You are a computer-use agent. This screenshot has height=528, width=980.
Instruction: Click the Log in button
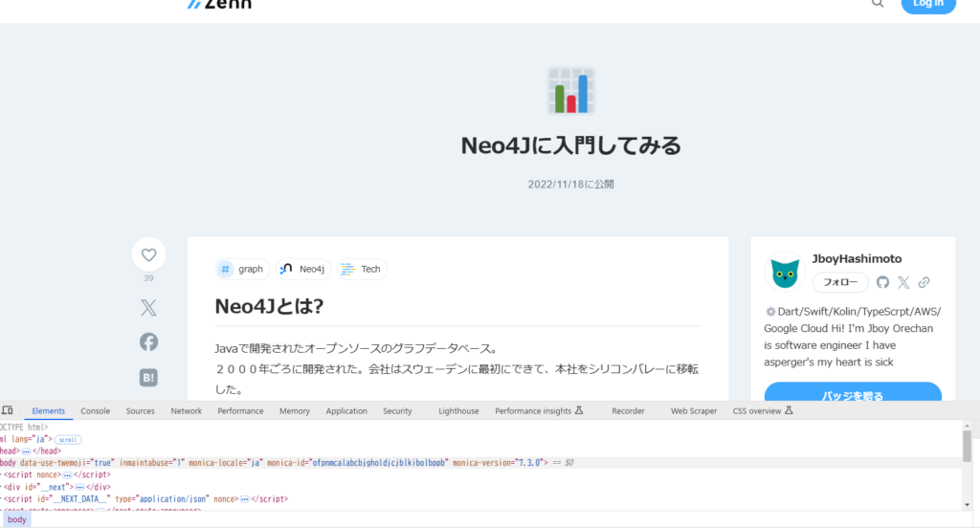pos(928,4)
